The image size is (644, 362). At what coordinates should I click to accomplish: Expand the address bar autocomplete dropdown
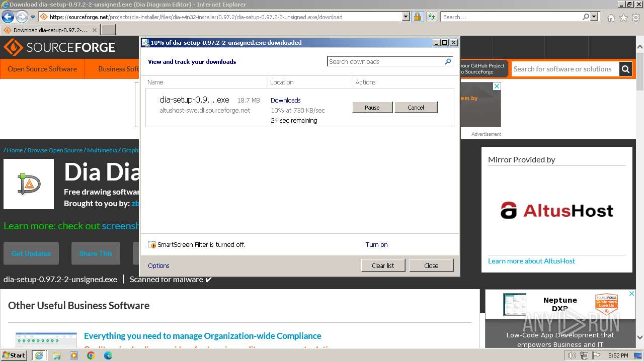coord(406,17)
